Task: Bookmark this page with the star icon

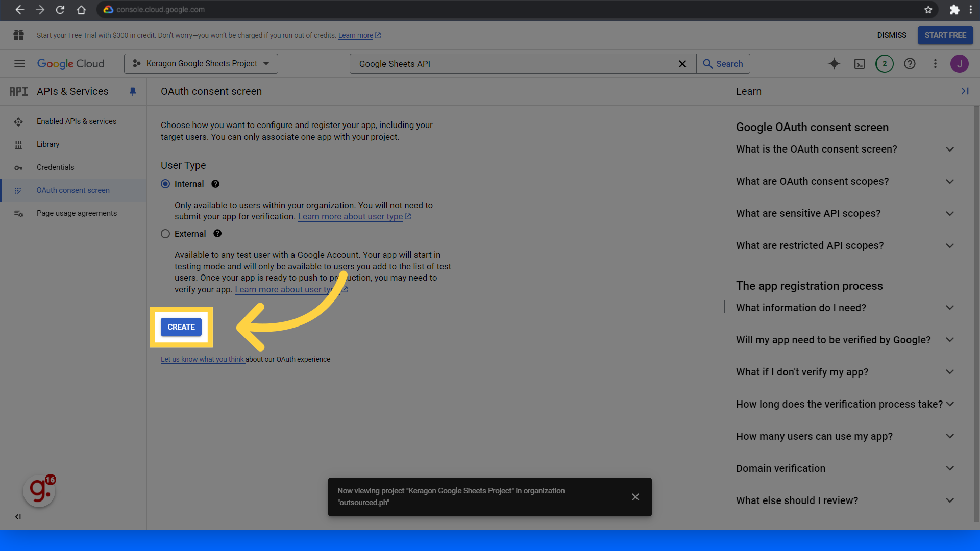Action: (928, 10)
